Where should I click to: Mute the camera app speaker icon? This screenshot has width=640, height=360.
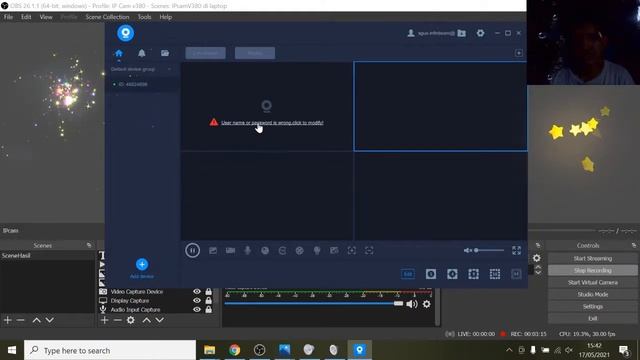[x=468, y=250]
